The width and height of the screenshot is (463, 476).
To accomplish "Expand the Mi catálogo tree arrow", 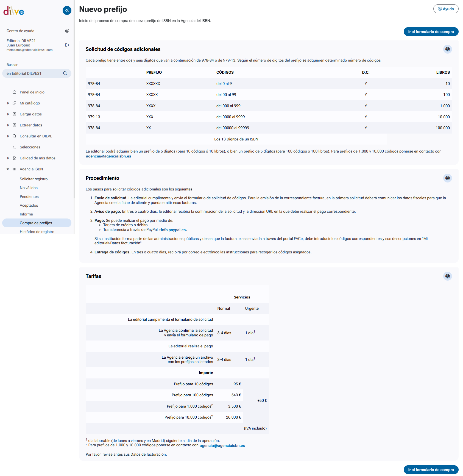I will click(8, 103).
